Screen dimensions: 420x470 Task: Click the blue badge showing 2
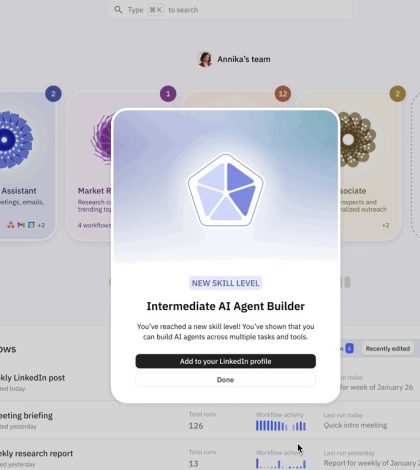[53, 94]
